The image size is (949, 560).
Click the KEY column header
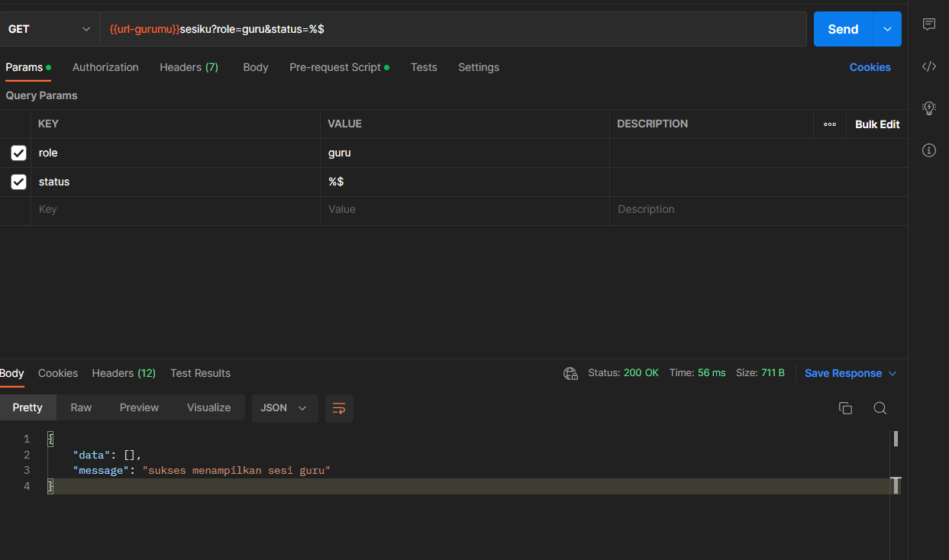(48, 124)
